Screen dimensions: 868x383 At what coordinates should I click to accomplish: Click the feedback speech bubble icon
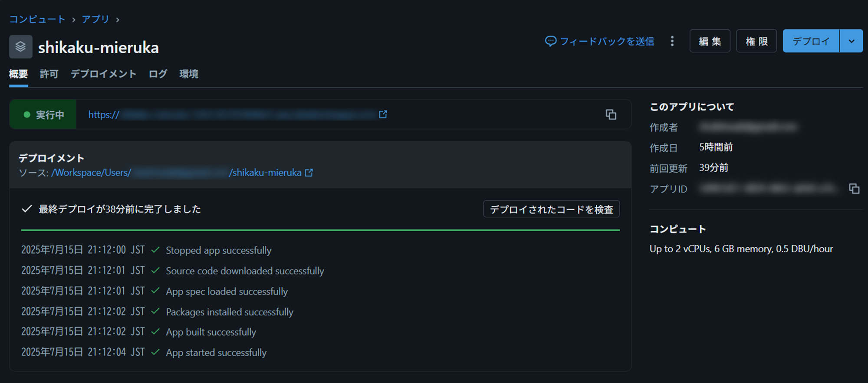click(551, 41)
